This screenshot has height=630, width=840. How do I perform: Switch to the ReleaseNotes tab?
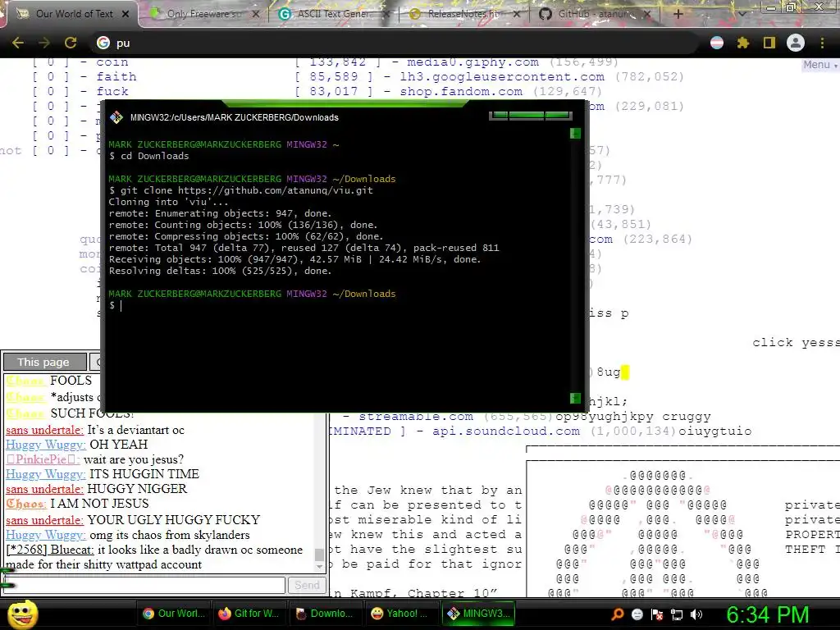point(463,14)
